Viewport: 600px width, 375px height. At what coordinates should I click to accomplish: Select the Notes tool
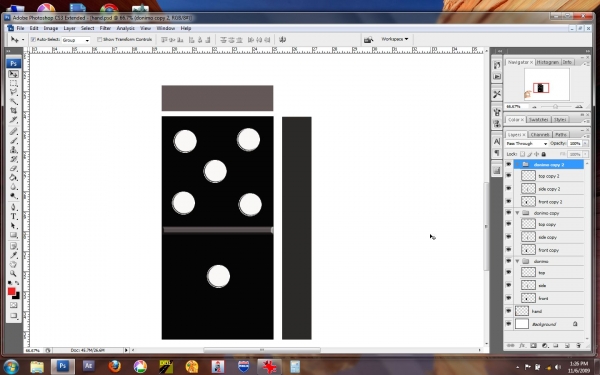coord(13,246)
